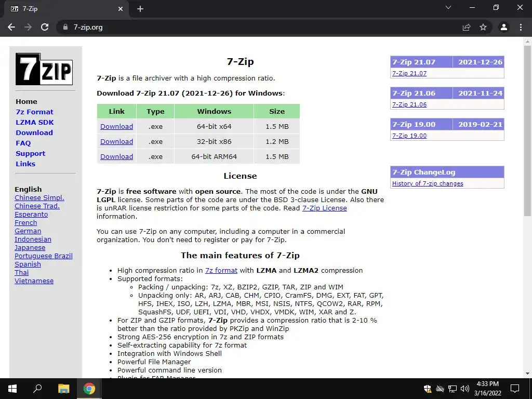Click the volume speaker tray icon
The image size is (532, 399).
(465, 389)
